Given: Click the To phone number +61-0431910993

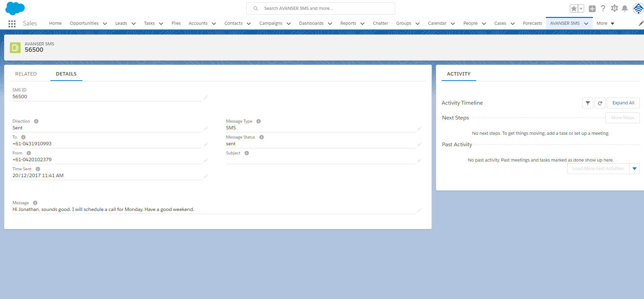Looking at the screenshot, I should 32,144.
